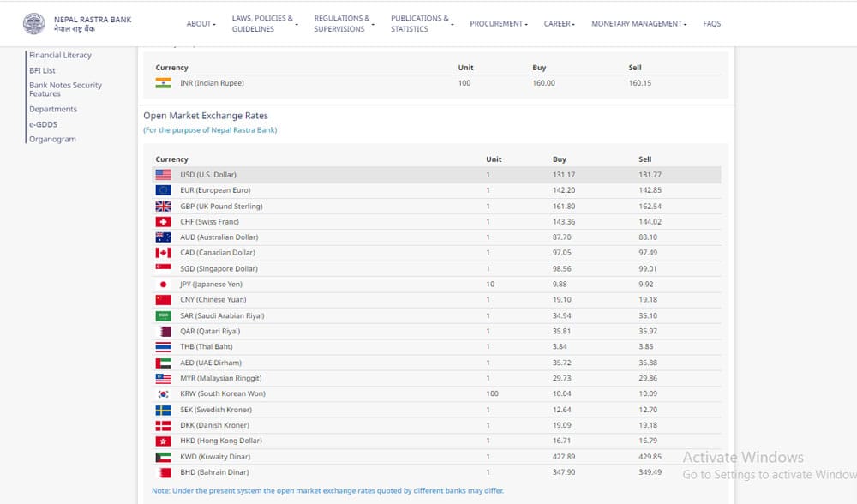Open Bank Notes Security Features link

[x=66, y=90]
